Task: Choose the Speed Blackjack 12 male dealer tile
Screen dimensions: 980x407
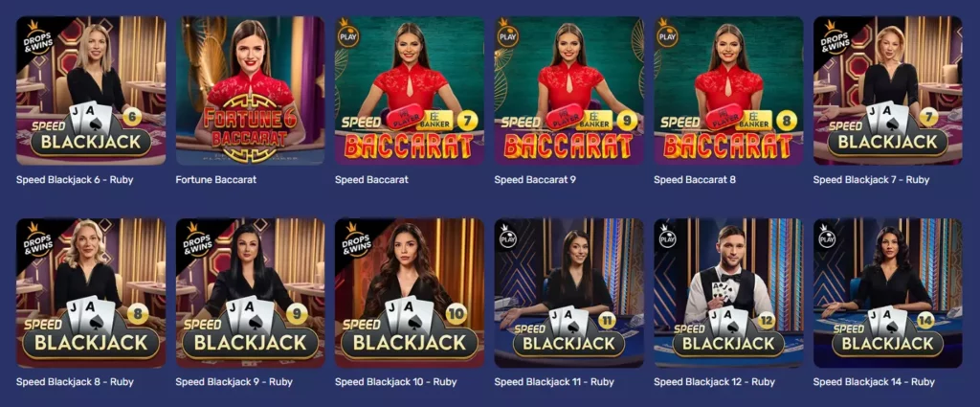Action: pos(728,293)
